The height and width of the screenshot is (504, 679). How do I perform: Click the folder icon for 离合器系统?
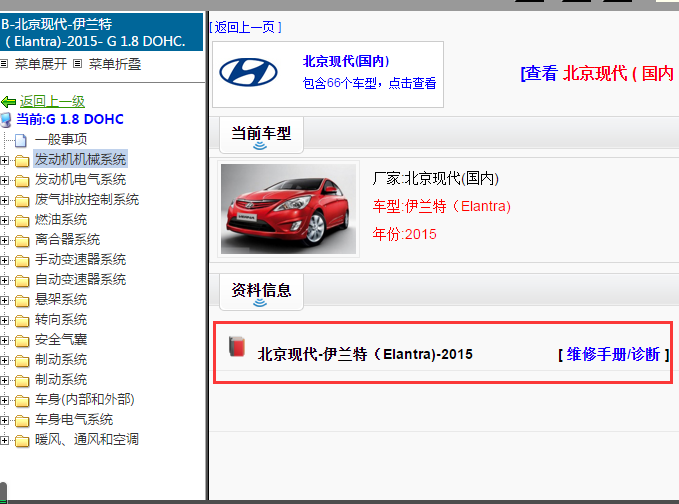(x=22, y=241)
